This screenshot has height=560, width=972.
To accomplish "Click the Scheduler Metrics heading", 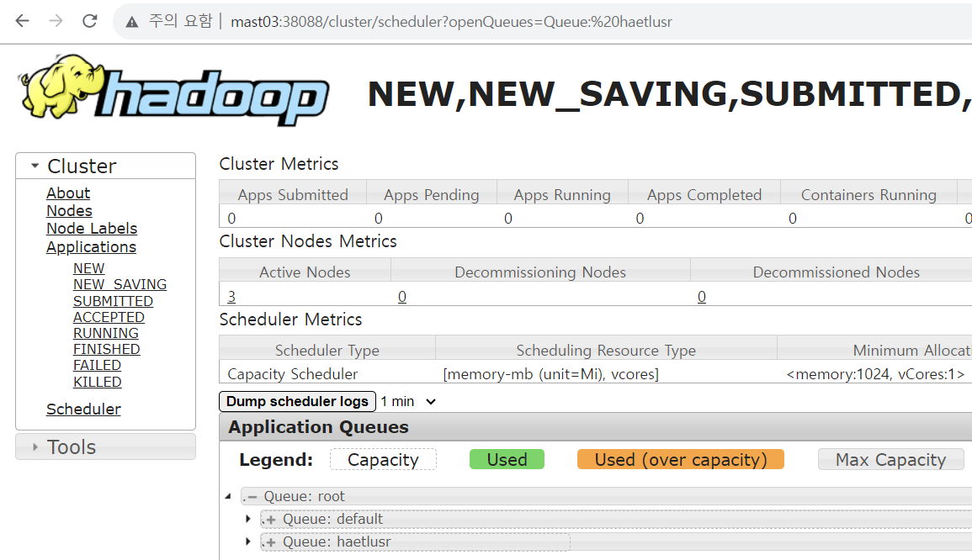I will [x=290, y=319].
